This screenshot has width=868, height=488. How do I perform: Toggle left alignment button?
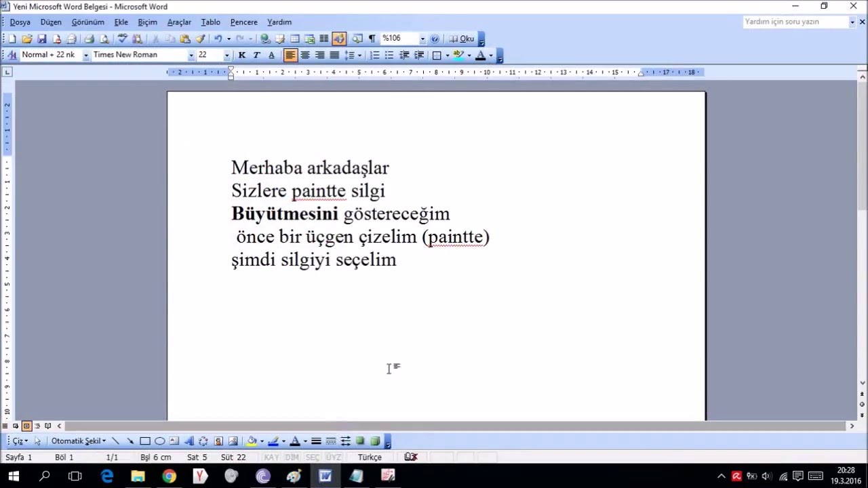pos(290,55)
